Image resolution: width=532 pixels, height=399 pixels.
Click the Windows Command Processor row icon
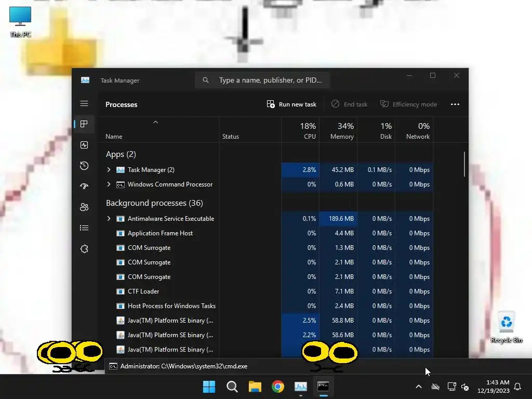[x=121, y=184]
